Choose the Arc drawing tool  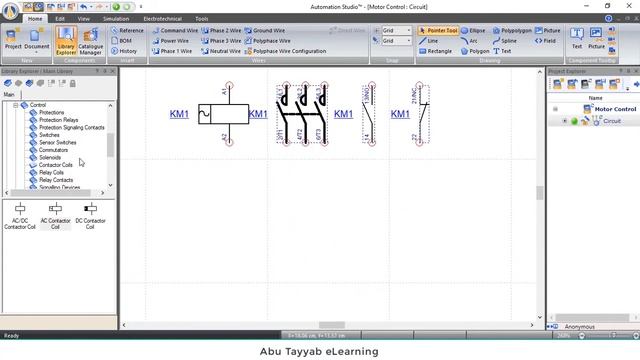[469, 41]
